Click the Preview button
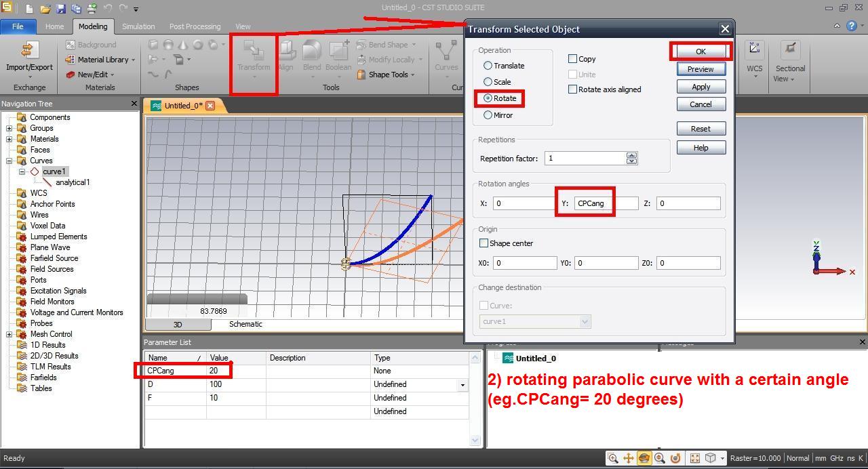This screenshot has width=868, height=469. pos(701,69)
